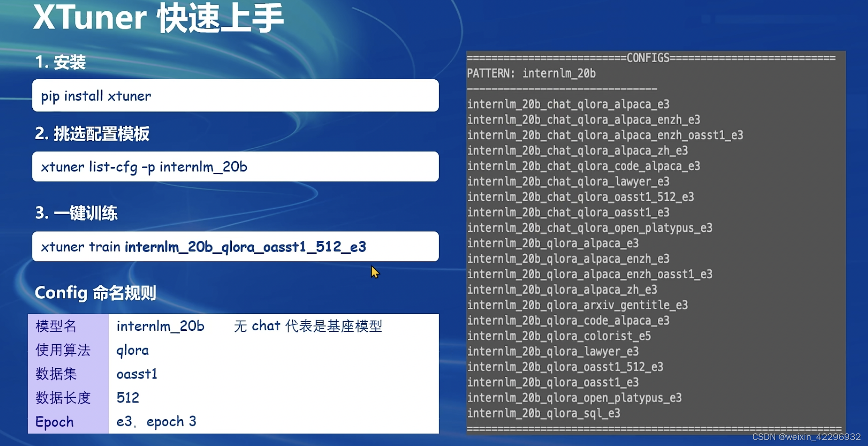Click the 'xtuner train internlm_20b_qlora_oasst1_512_e3' command box
868x446 pixels.
235,246
